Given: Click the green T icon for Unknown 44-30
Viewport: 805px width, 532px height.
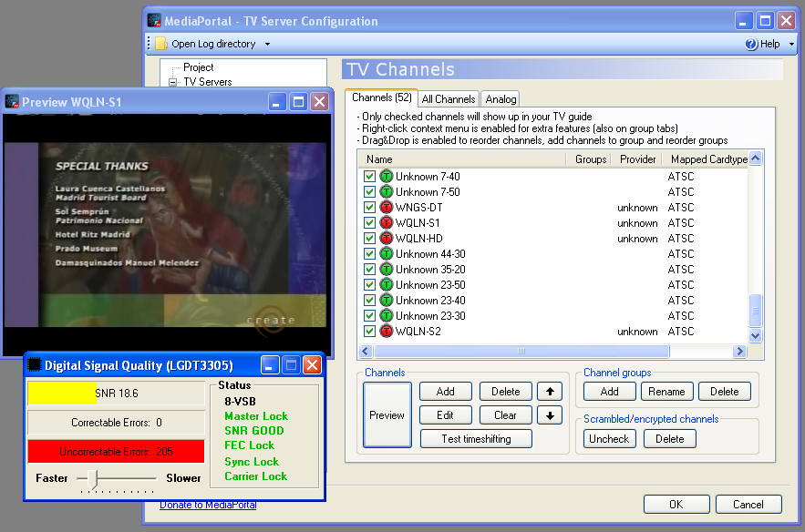Looking at the screenshot, I should (x=386, y=254).
